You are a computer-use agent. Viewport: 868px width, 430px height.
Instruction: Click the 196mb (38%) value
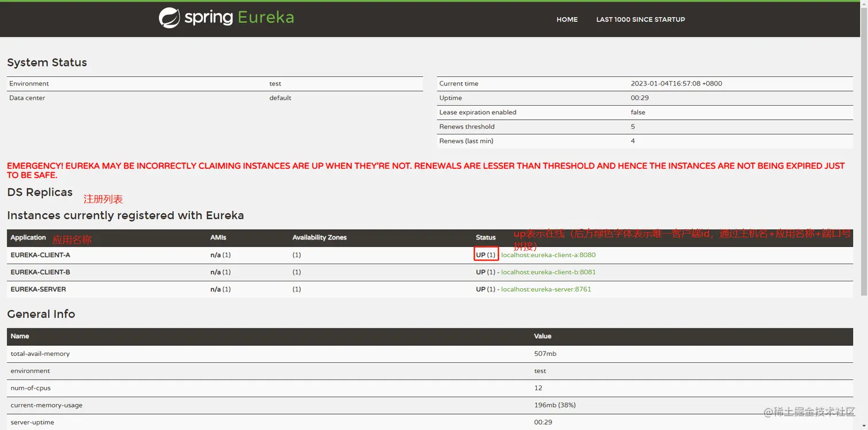coord(555,405)
